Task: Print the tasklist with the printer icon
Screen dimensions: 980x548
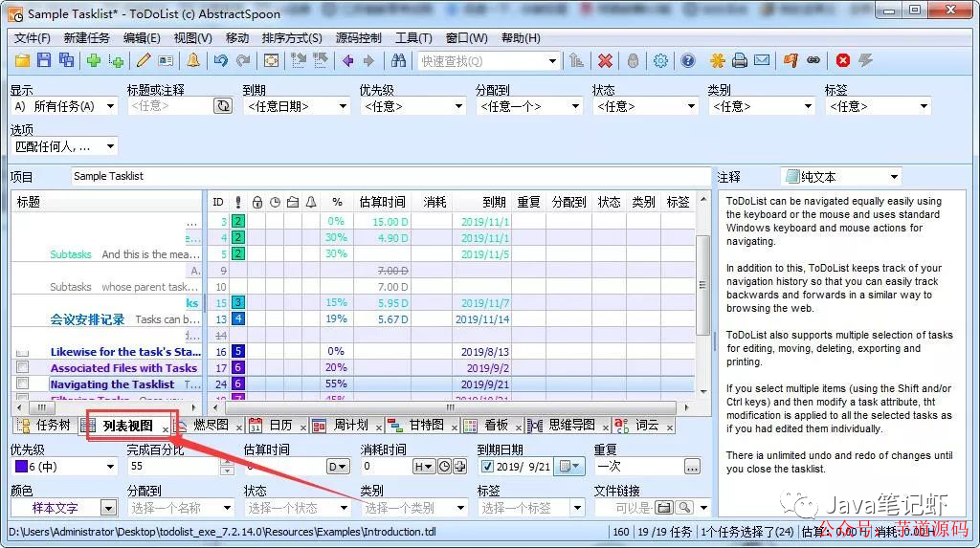Action: [x=740, y=60]
